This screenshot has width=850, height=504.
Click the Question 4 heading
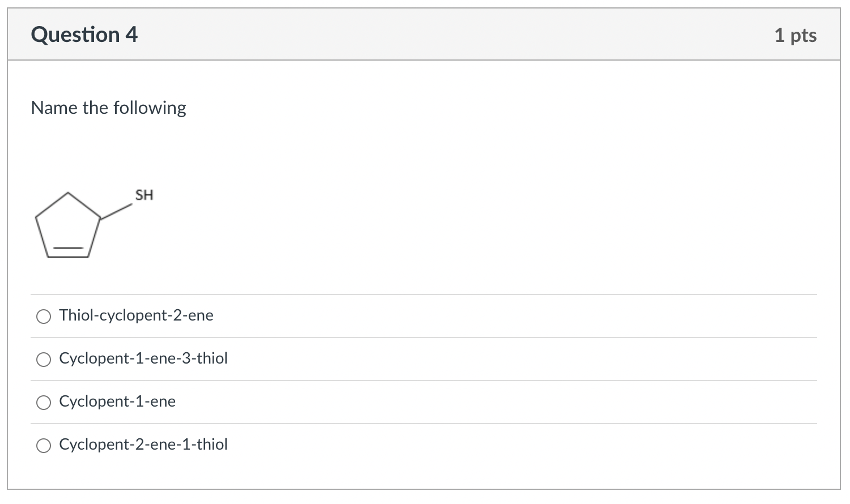84,35
